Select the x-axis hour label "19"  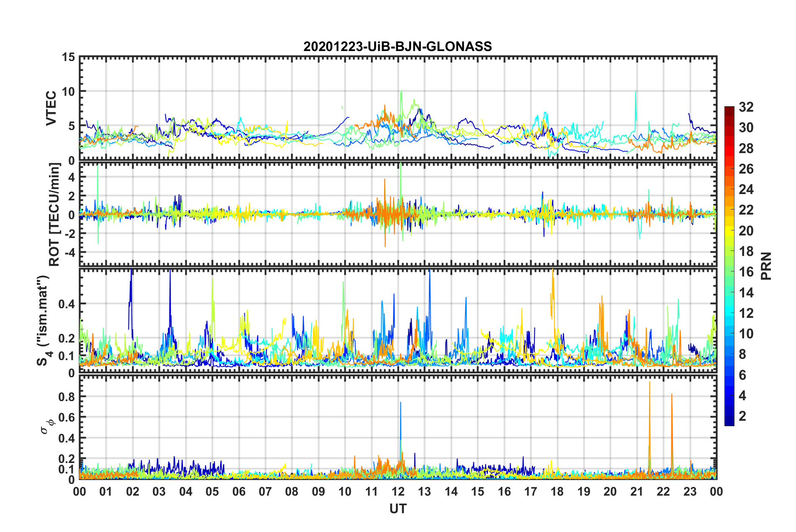pyautogui.click(x=584, y=491)
